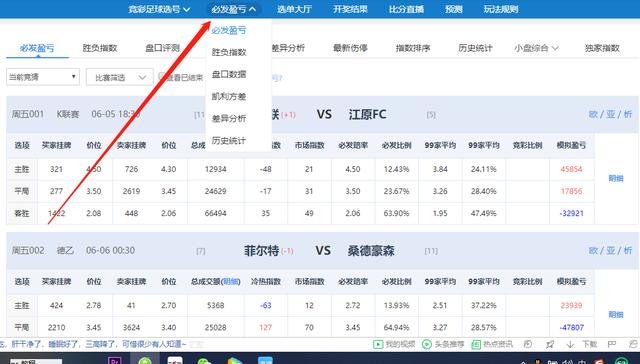Open 比分直播 in top navigation

(406, 9)
